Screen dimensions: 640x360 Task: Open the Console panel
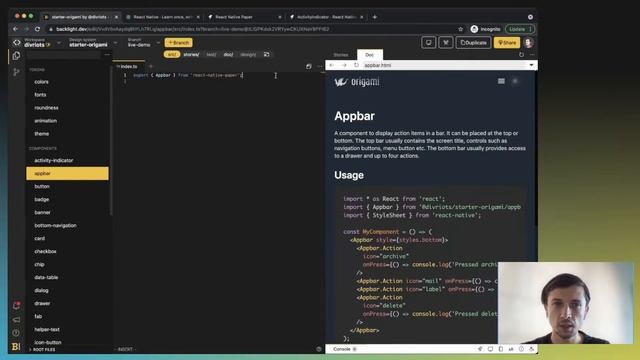tap(344, 349)
